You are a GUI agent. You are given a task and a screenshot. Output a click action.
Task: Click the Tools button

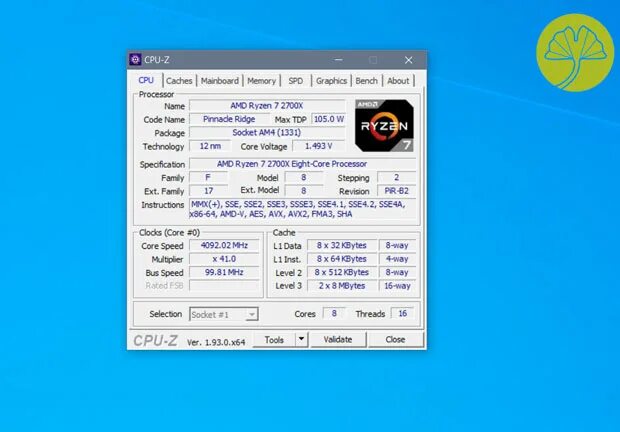[274, 340]
